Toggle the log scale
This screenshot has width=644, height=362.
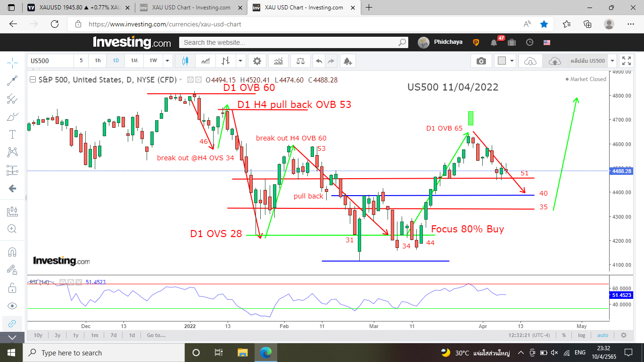(582, 335)
